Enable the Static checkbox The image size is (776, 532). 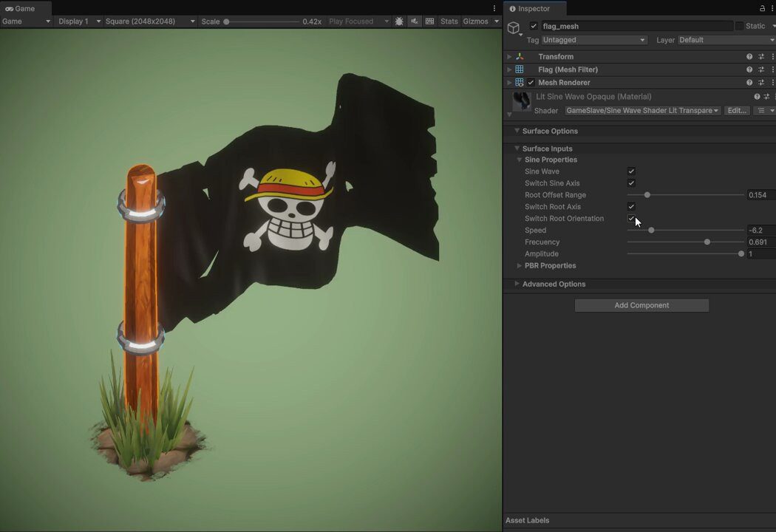pos(739,26)
